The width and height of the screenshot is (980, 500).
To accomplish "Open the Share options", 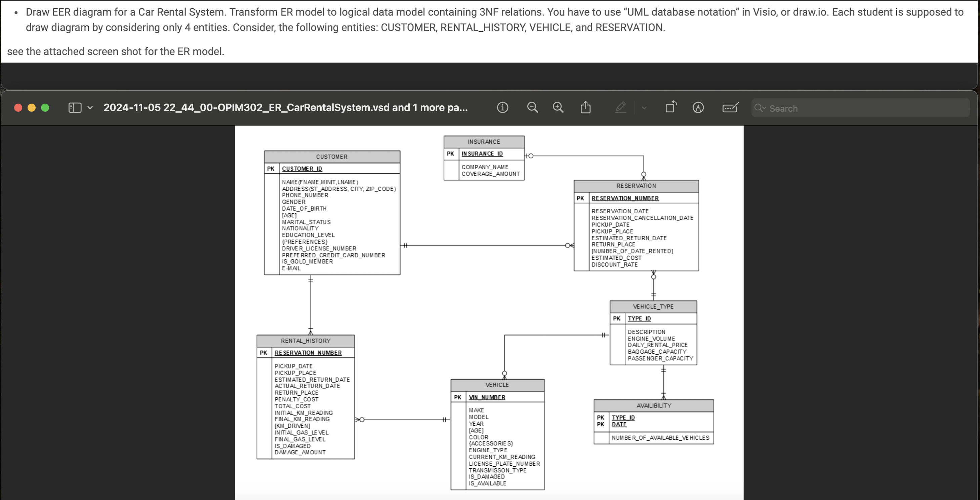I will coord(585,107).
